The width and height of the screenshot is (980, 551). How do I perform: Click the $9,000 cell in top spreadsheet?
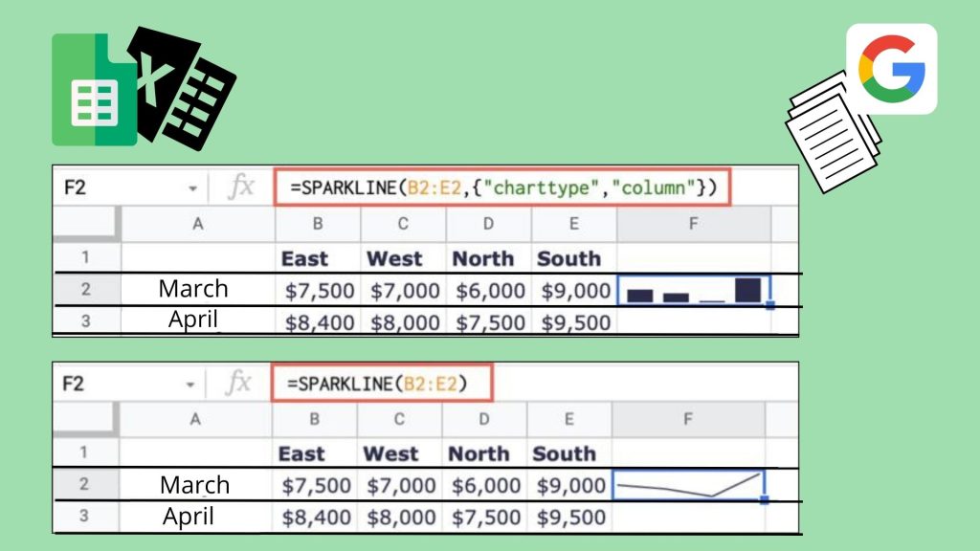click(x=574, y=291)
